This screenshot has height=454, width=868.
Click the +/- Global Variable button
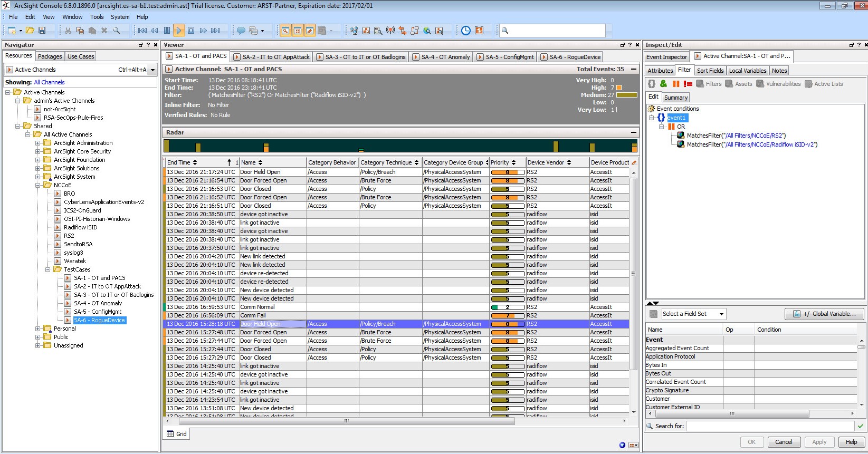pos(824,314)
